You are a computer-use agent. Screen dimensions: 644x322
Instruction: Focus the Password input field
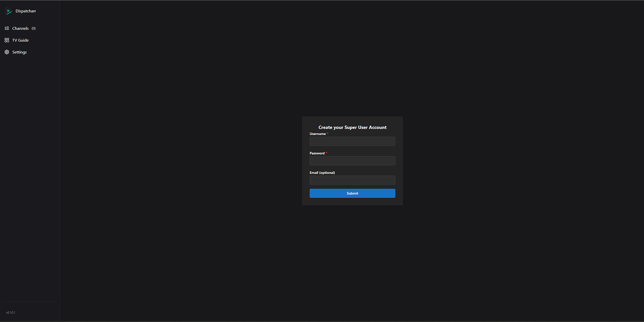pos(352,161)
